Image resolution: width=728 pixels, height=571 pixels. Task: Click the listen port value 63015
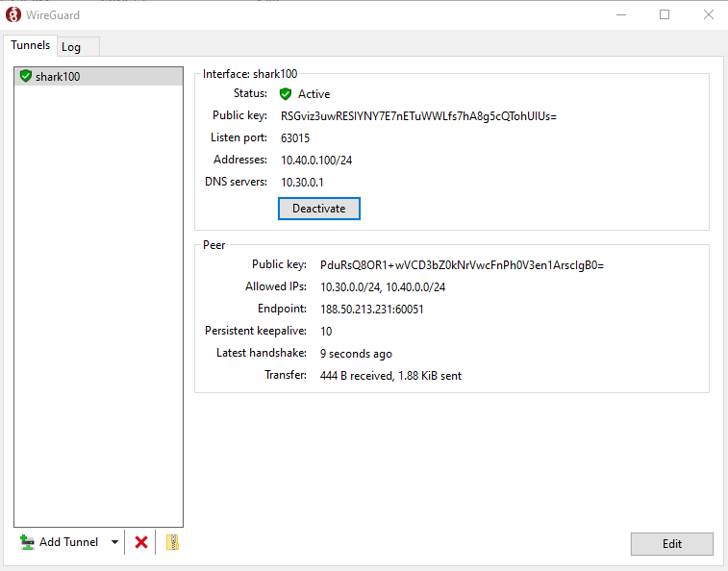(x=295, y=138)
